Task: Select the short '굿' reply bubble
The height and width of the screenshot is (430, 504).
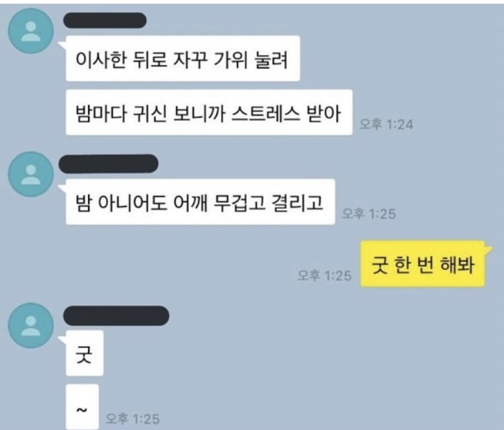Action: [85, 353]
